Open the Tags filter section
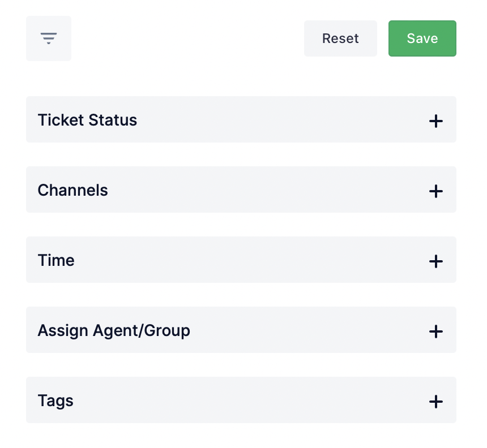This screenshot has width=487, height=448. (x=241, y=400)
